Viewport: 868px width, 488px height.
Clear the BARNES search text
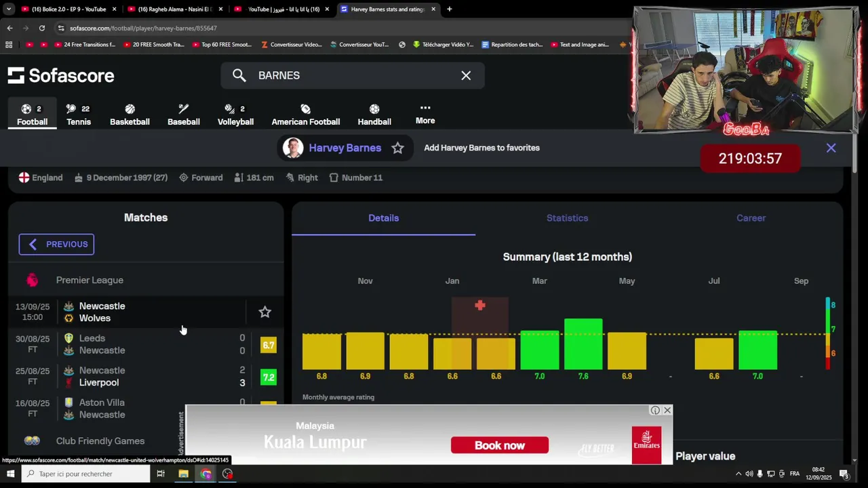[466, 75]
